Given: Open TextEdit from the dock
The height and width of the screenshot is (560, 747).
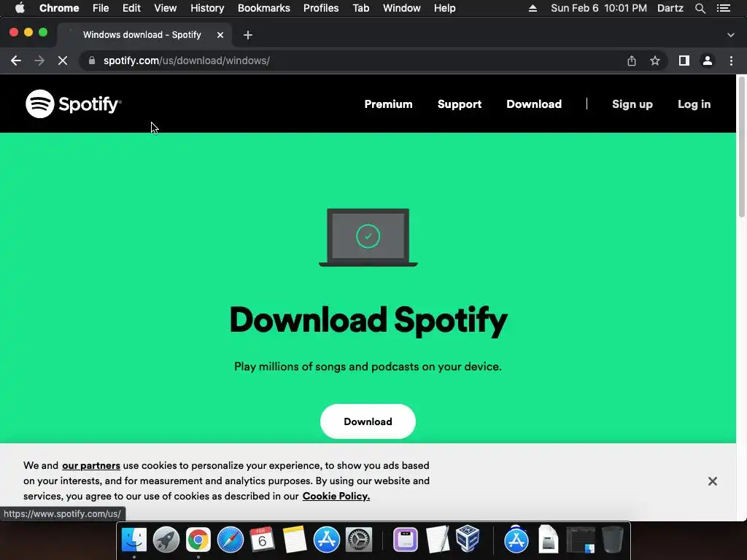Looking at the screenshot, I should click(x=438, y=540).
